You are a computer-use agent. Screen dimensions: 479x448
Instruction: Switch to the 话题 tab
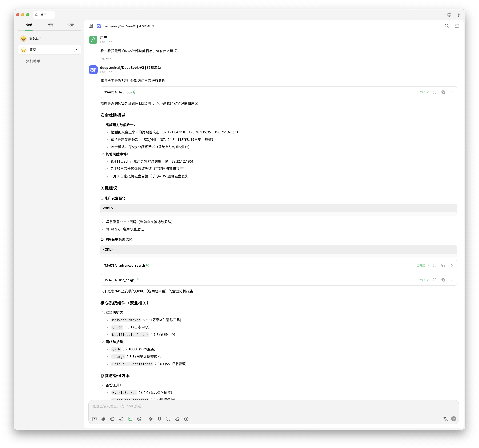pyautogui.click(x=50, y=25)
